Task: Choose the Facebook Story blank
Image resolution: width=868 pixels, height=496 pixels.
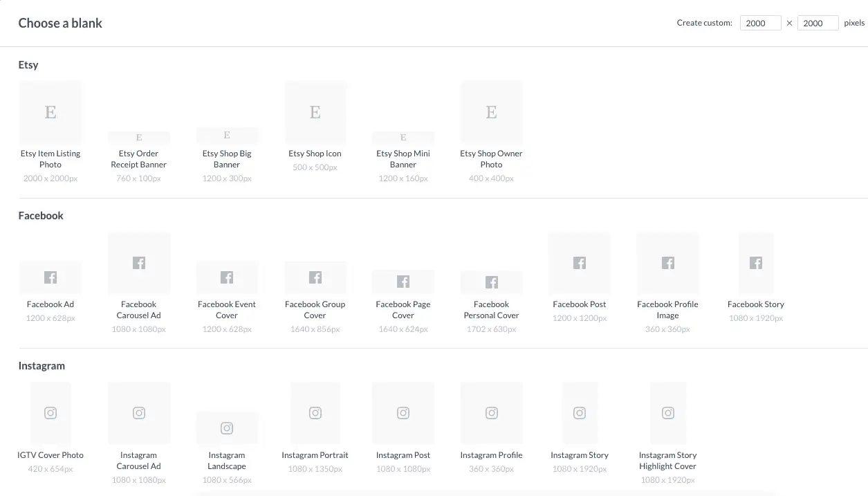Action: pos(756,263)
